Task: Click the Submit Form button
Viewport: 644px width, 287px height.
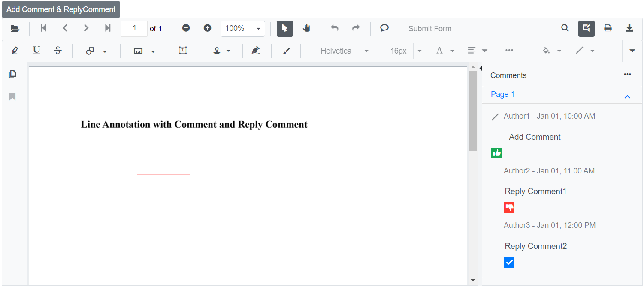Action: (430, 29)
